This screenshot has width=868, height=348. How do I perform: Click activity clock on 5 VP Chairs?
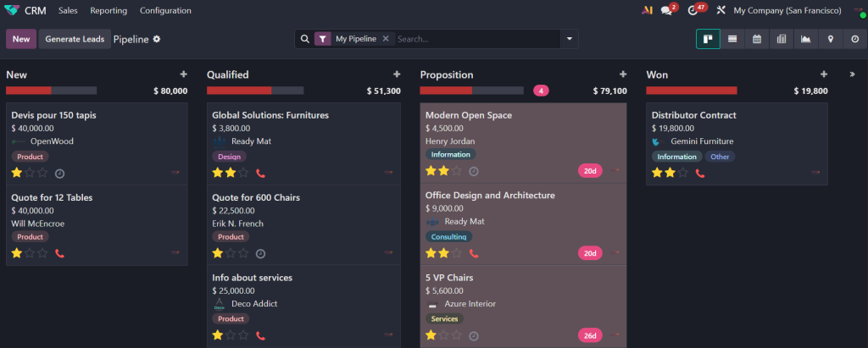473,335
